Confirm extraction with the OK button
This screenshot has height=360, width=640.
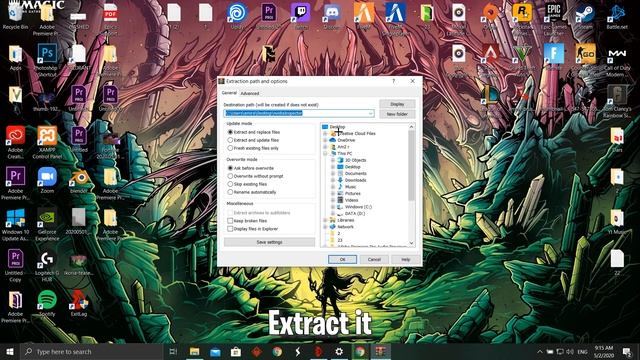tap(342, 259)
